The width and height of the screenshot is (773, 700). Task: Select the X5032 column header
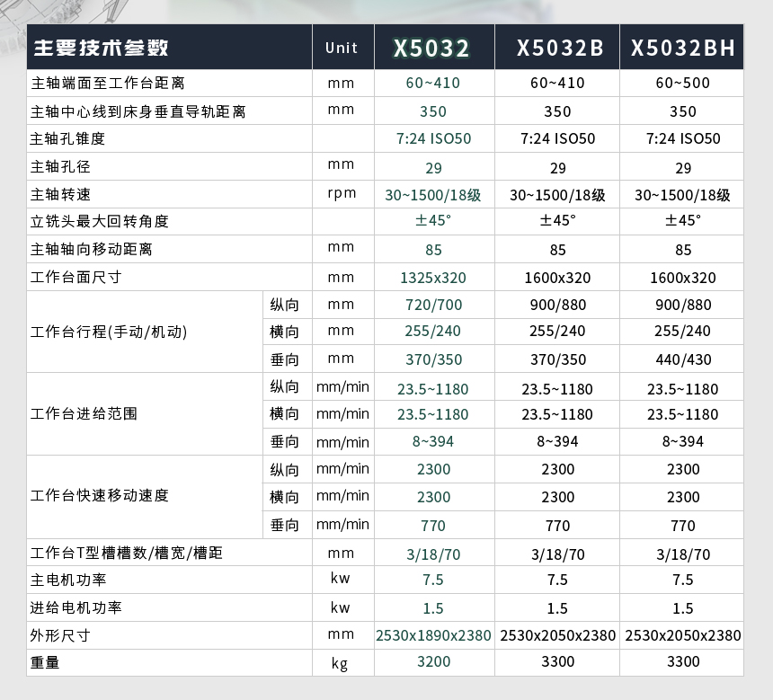coord(432,48)
